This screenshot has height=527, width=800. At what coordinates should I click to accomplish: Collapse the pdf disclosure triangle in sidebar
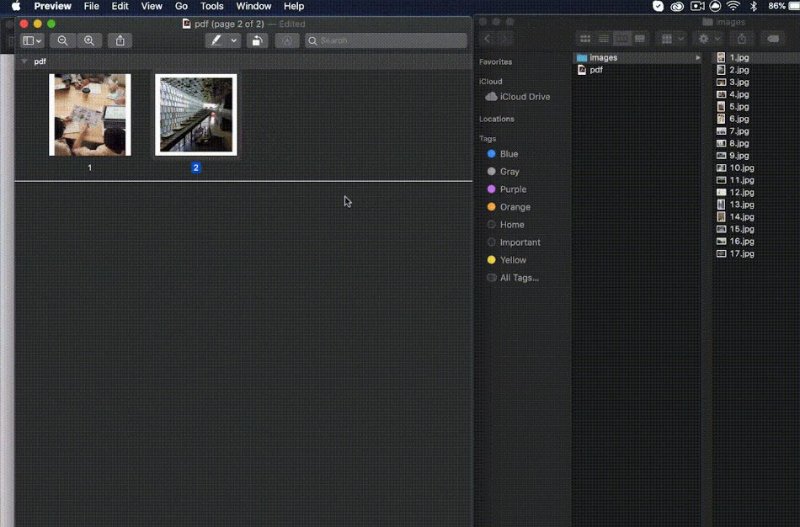24,61
